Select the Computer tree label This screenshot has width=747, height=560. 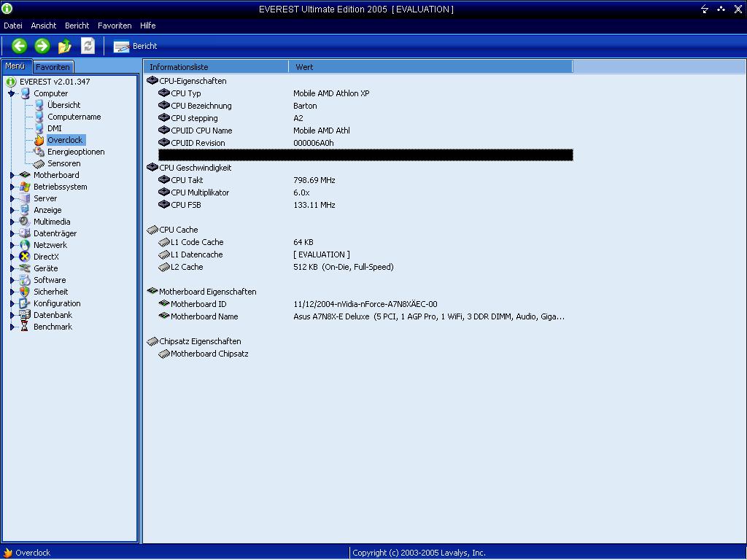[50, 93]
